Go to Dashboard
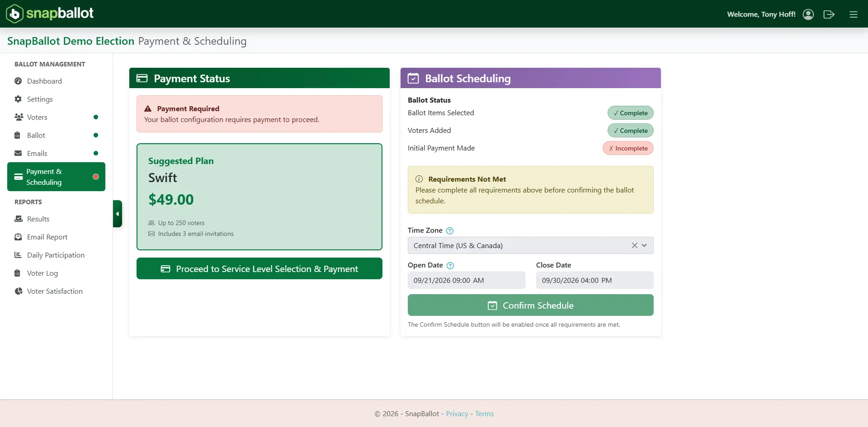Screen dimensions: 868x427 click(56, 81)
